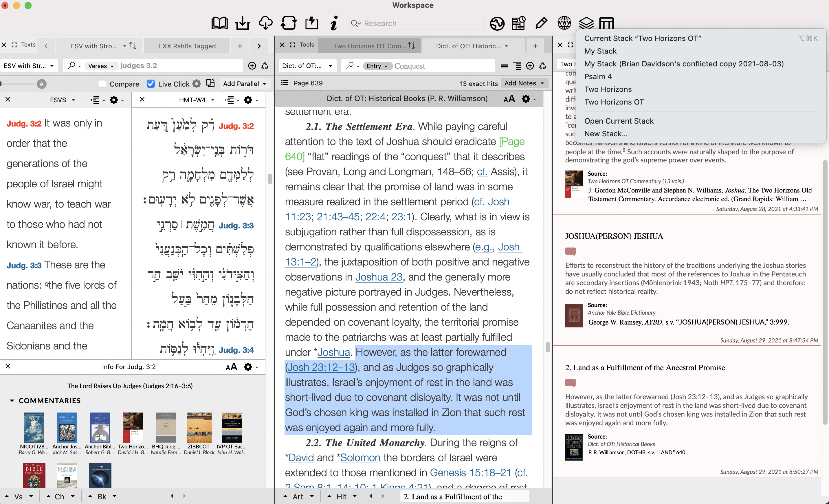Image resolution: width=829 pixels, height=504 pixels.
Task: Open the Verses search scope dropdown
Action: coord(101,66)
